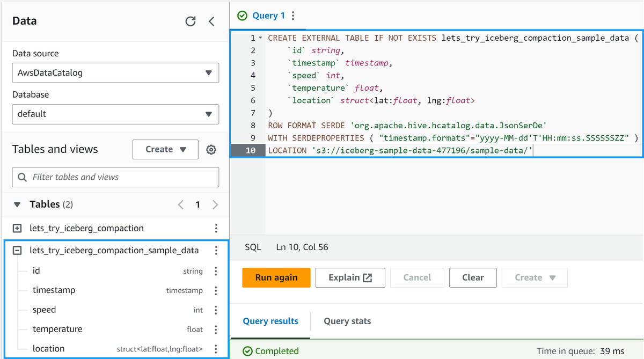
Task: Fold code at line 1 arrow
Action: pos(260,39)
